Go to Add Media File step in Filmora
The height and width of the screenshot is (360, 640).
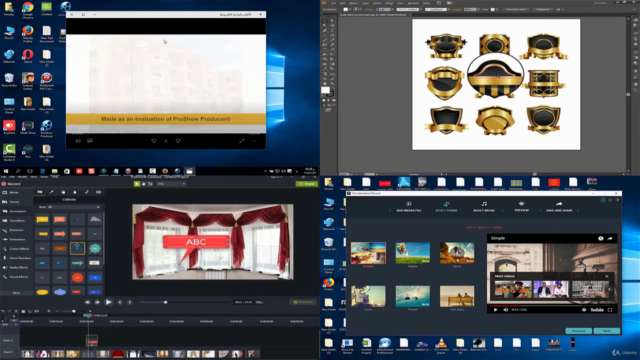tap(409, 207)
